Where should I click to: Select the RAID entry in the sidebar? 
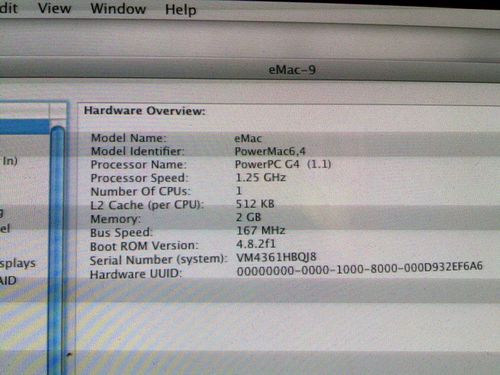[x=8, y=280]
